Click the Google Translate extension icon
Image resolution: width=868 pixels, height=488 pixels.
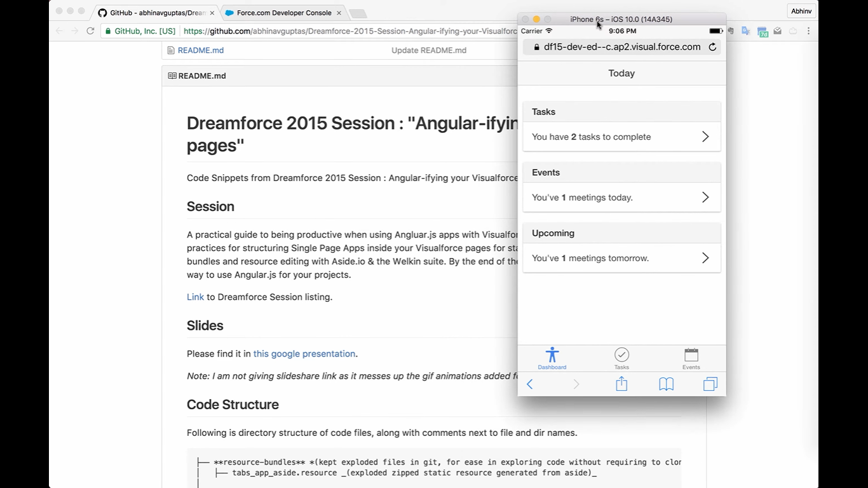tap(745, 30)
